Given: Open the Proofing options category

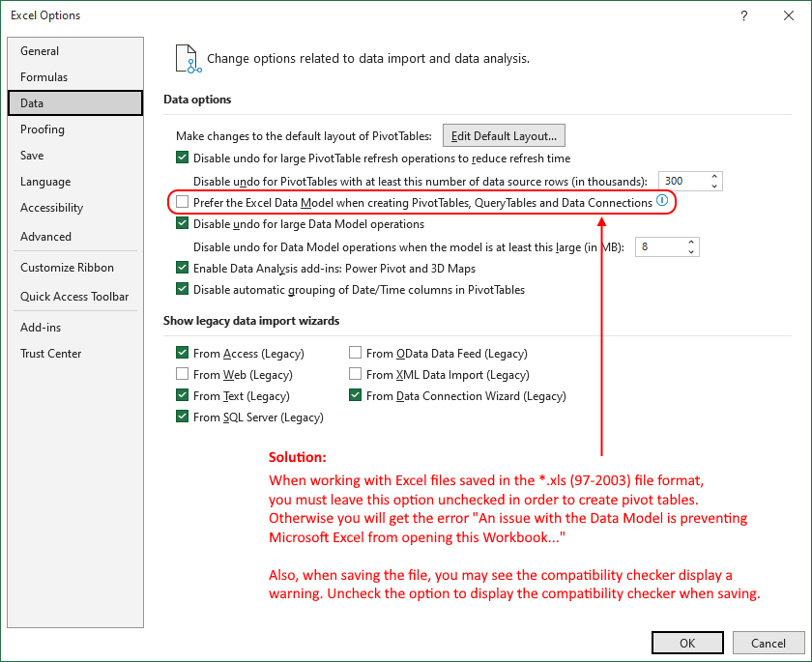Looking at the screenshot, I should pos(75,130).
